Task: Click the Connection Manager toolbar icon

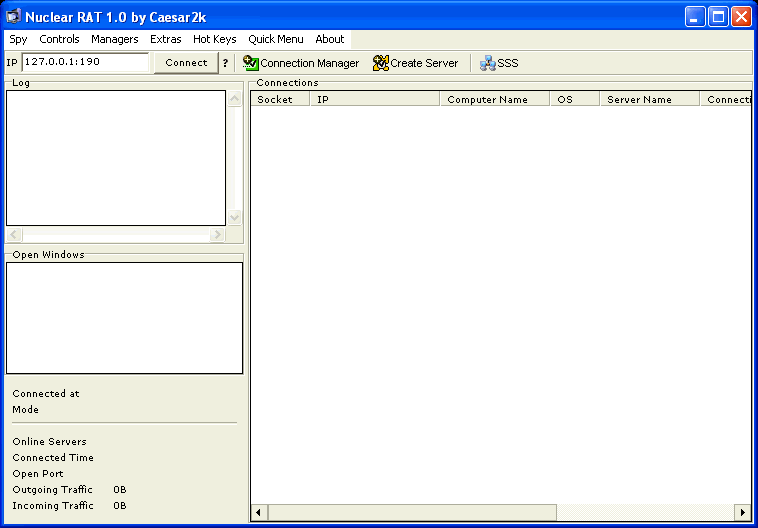Action: tap(251, 63)
